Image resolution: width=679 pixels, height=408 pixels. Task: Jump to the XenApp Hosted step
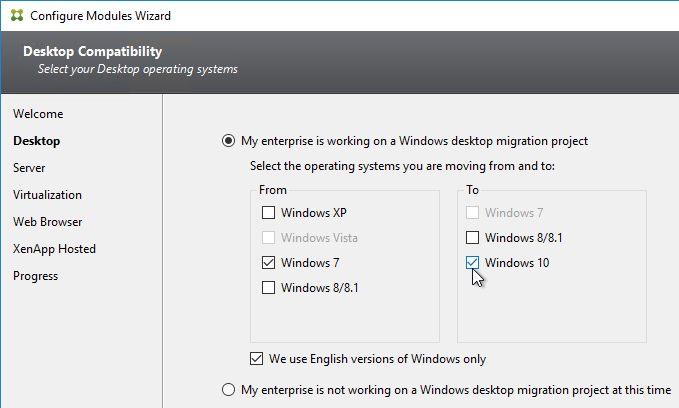55,249
